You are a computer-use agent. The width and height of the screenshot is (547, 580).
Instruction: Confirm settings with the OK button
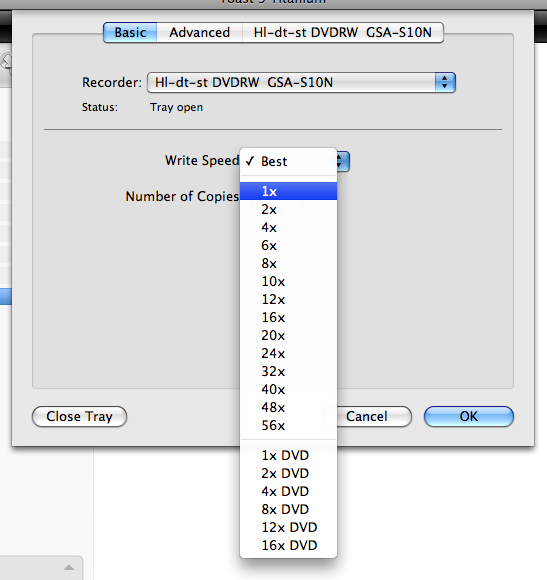click(x=469, y=417)
